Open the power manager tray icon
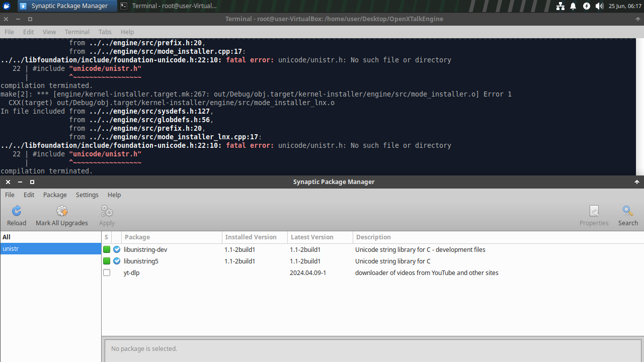Screen dimensions: 644x362 (586, 6)
